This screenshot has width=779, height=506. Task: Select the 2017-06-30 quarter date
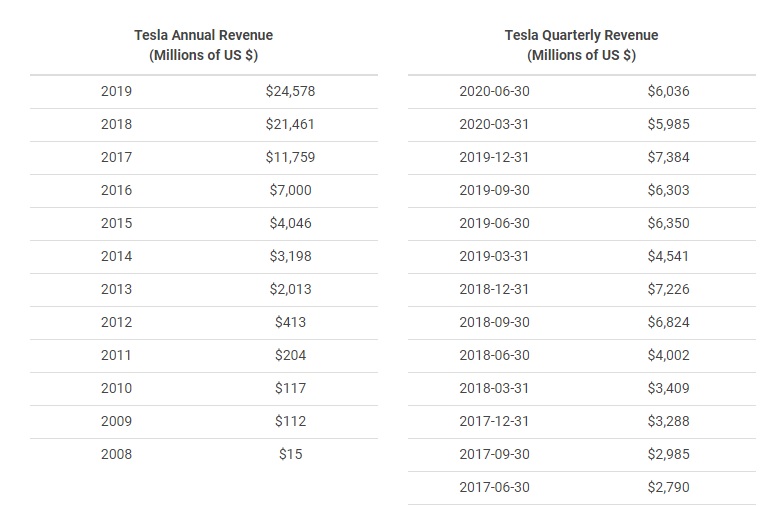[494, 487]
